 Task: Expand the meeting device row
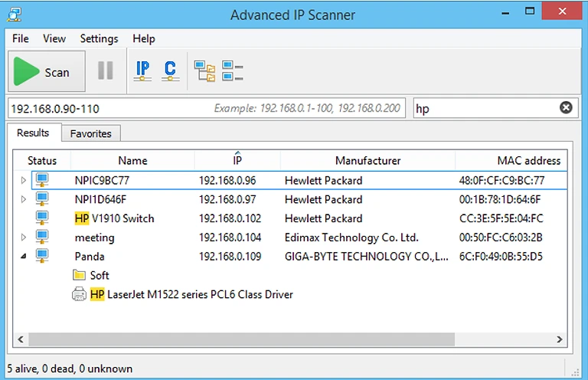pyautogui.click(x=23, y=237)
